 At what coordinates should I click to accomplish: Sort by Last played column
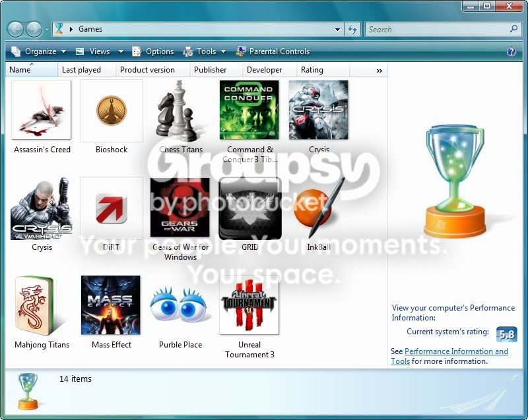point(87,70)
